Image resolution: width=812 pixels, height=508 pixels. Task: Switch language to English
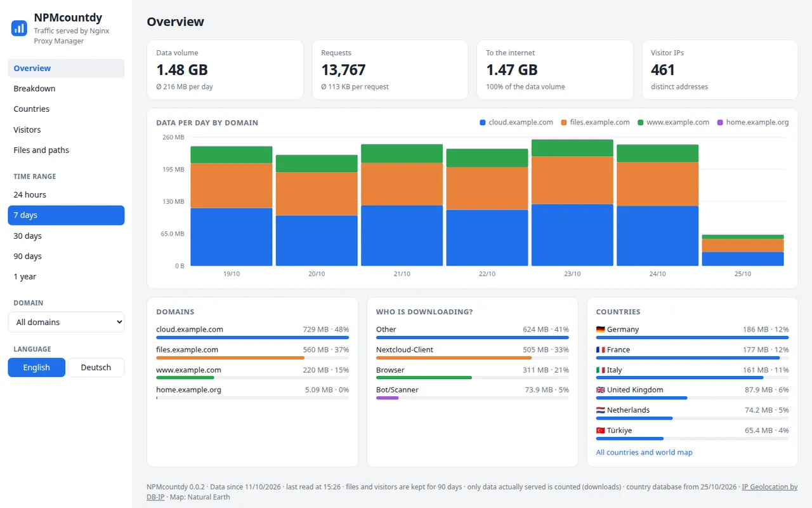(36, 368)
